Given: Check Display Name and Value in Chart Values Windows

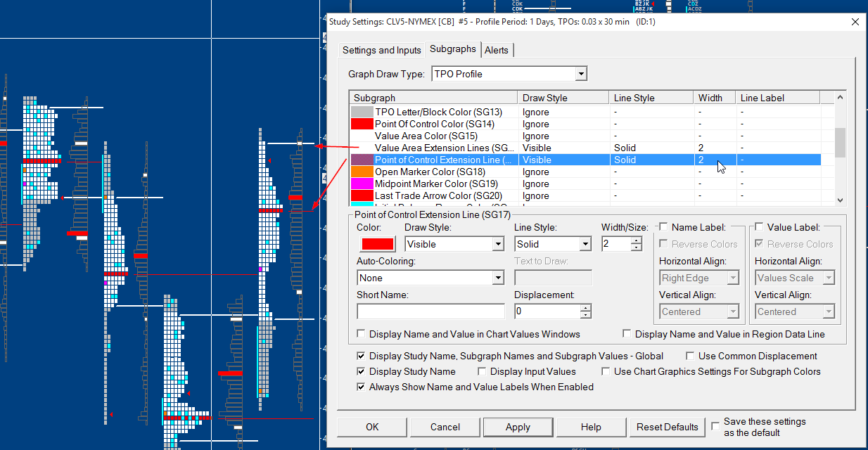Looking at the screenshot, I should tap(362, 334).
